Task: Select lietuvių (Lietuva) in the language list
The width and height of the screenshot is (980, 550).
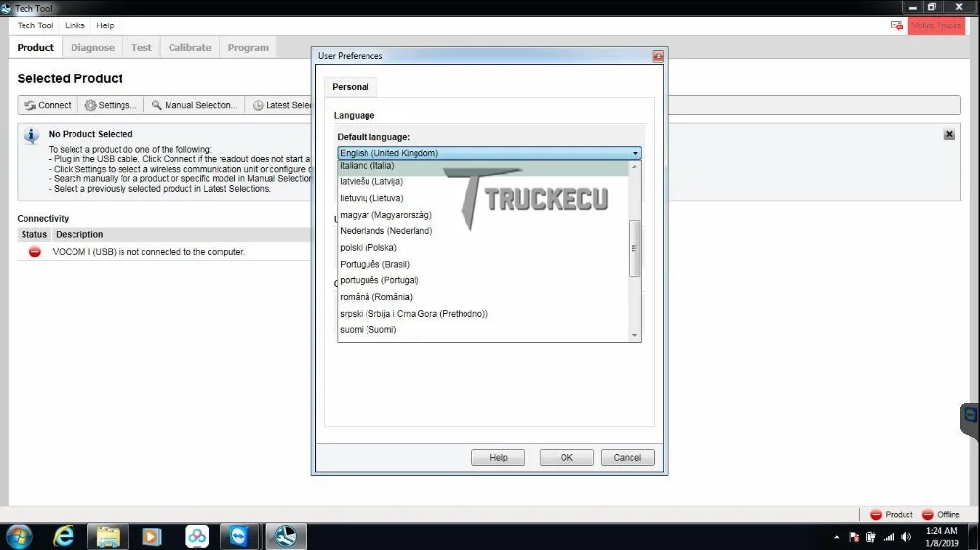Action: [483, 198]
